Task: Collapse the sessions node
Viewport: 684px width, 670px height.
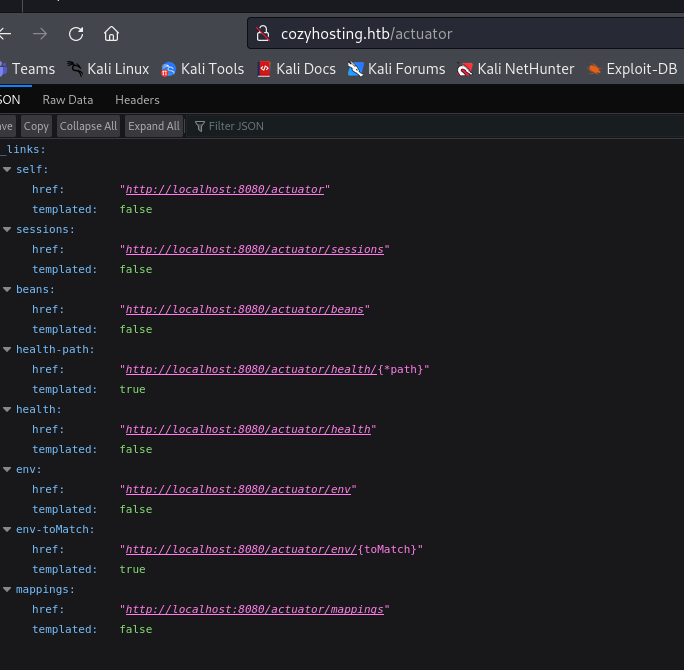Action: 7,230
